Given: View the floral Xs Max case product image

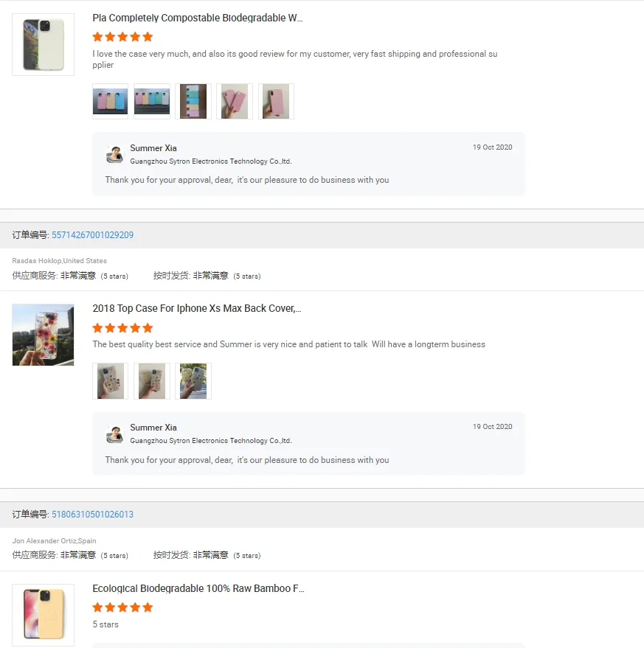Looking at the screenshot, I should click(x=43, y=335).
